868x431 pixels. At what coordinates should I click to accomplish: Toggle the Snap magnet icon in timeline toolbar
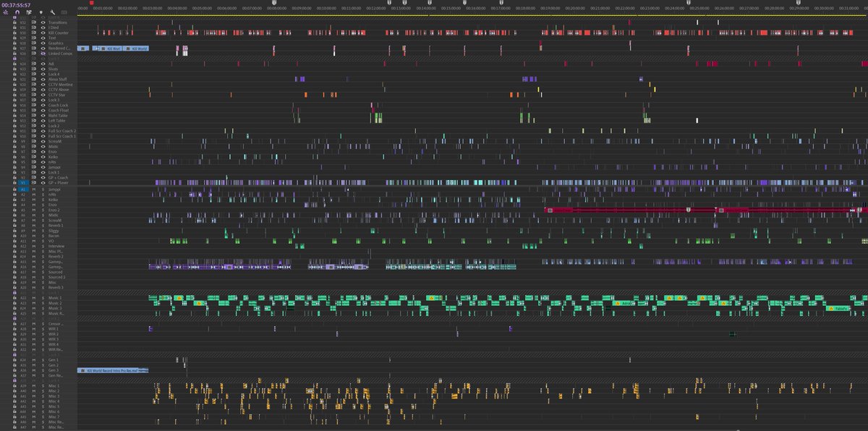point(17,12)
